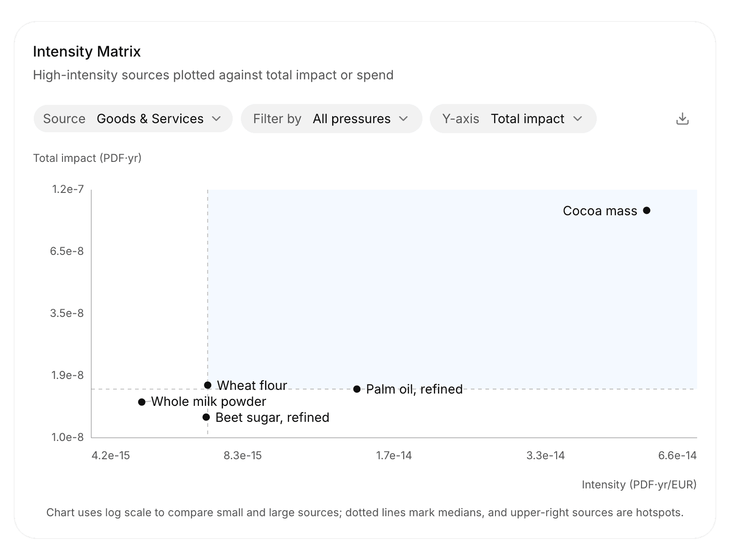Click the 6.5e-8 y-axis tick label
Screen dimensions: 730x560
click(x=67, y=251)
